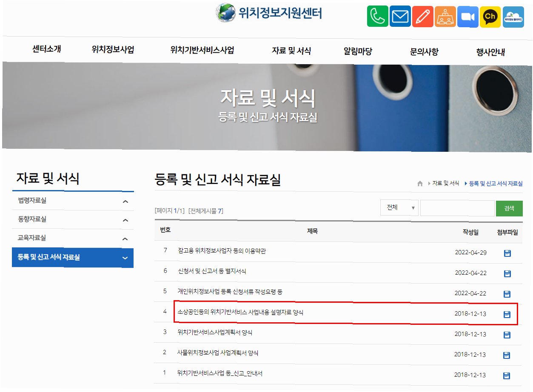Click the green phone contact icon

[378, 17]
